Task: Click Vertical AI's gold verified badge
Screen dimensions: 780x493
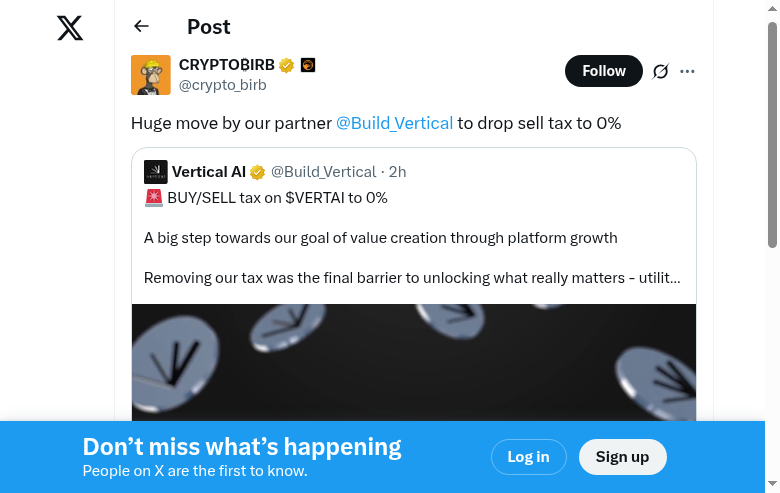Action: tap(257, 172)
